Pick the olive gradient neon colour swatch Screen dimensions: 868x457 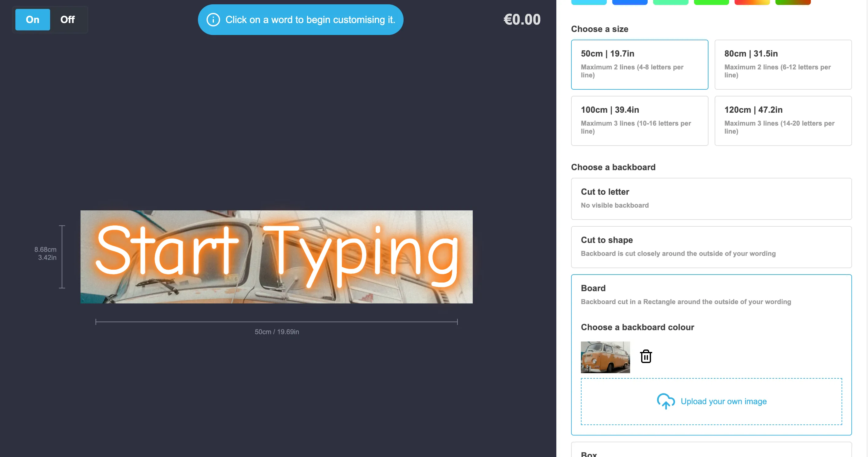(792, 2)
